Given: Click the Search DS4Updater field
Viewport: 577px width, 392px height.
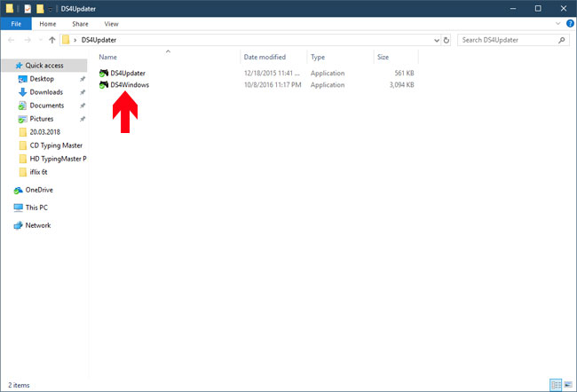Looking at the screenshot, I should pos(508,40).
